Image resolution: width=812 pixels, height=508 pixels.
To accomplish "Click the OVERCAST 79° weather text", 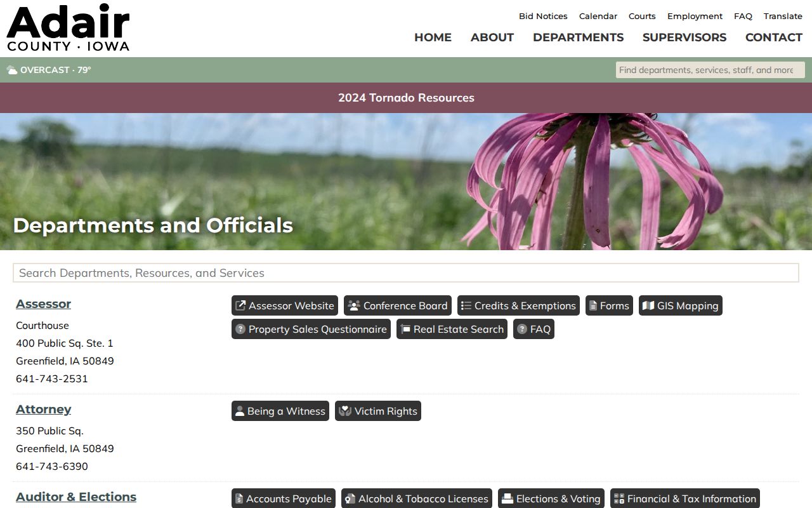I will pyautogui.click(x=56, y=70).
